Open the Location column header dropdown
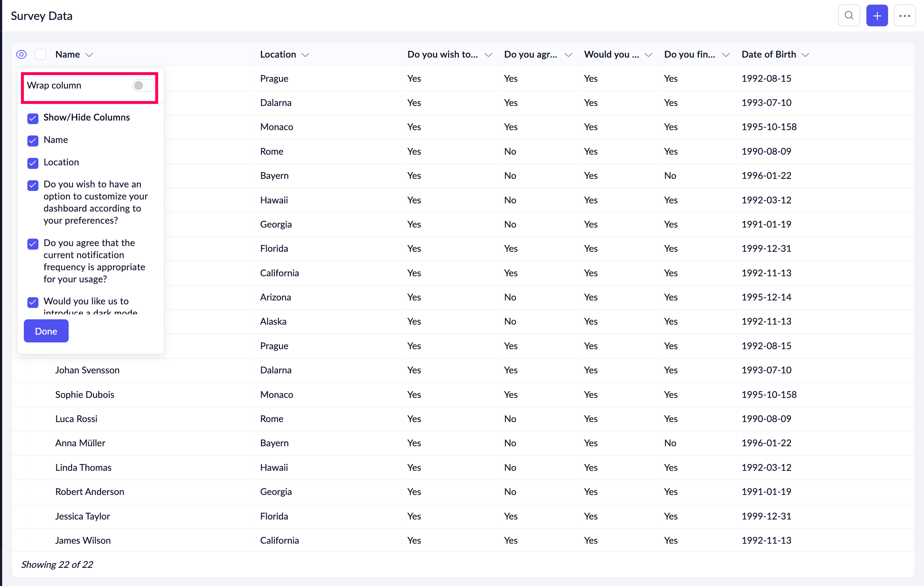Image resolution: width=924 pixels, height=586 pixels. [x=305, y=55]
